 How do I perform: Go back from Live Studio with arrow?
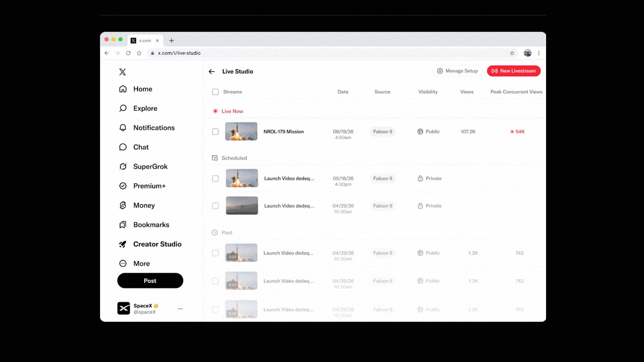pos(212,71)
